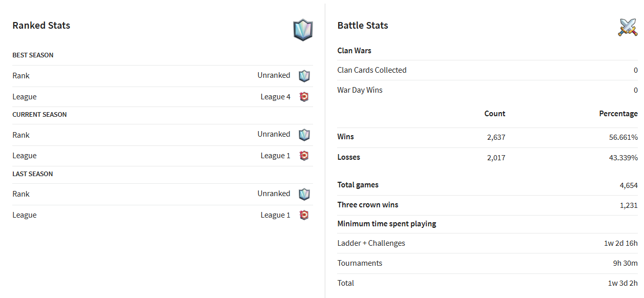Select the Ranked Stats heading
Screen dimensions: 644x298
click(41, 26)
